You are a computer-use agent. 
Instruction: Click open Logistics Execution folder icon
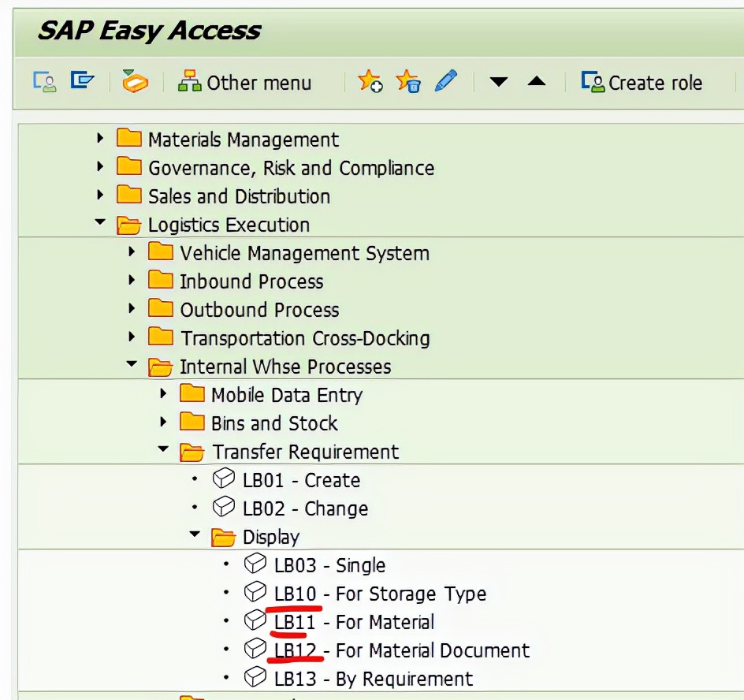coord(128,225)
